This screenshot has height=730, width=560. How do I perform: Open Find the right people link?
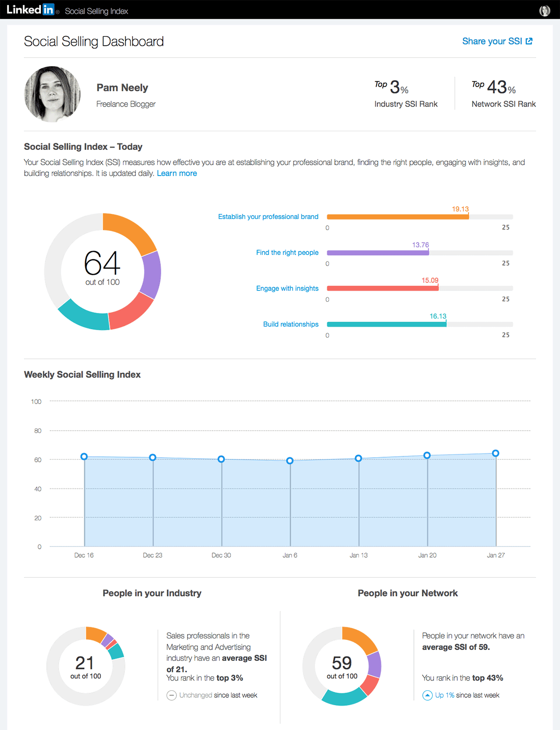tap(287, 253)
